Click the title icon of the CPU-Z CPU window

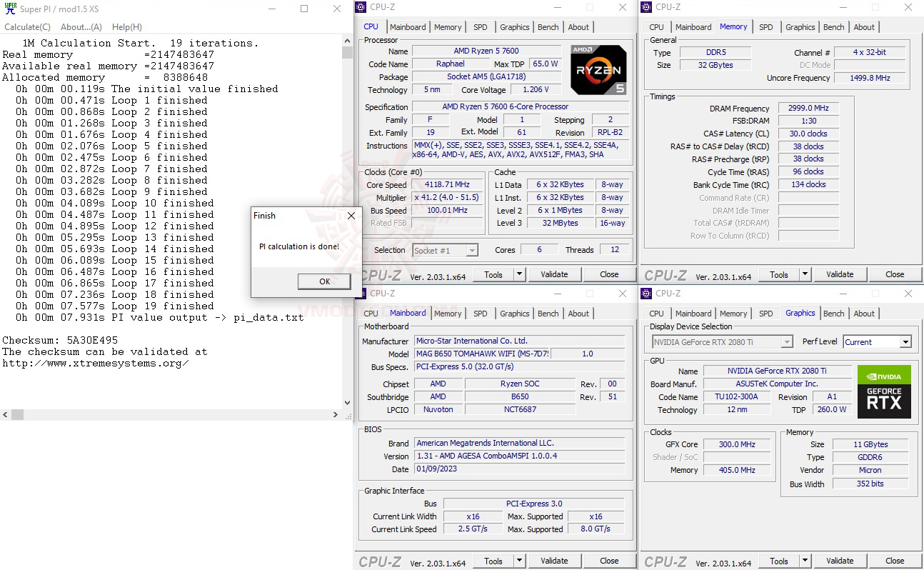coord(362,7)
